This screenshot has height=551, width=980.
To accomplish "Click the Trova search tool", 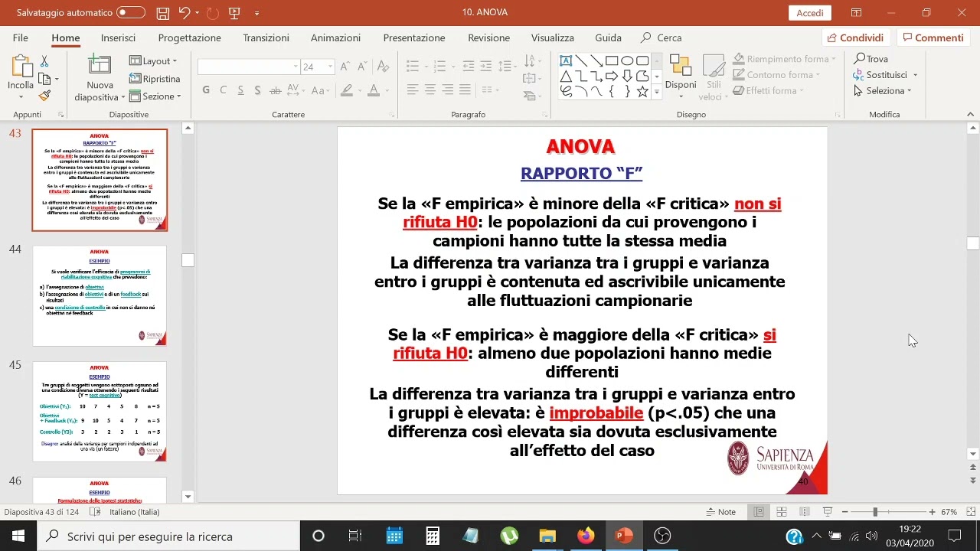I will coord(871,59).
